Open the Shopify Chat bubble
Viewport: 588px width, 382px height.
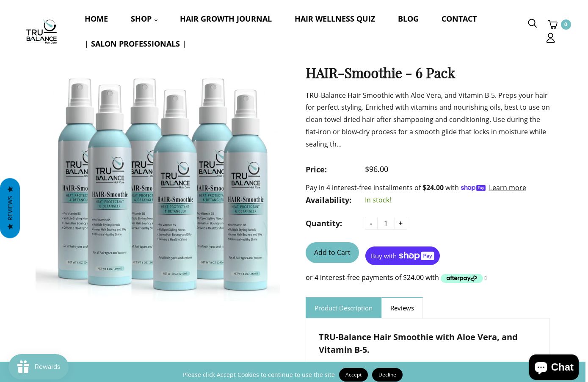[554, 367]
